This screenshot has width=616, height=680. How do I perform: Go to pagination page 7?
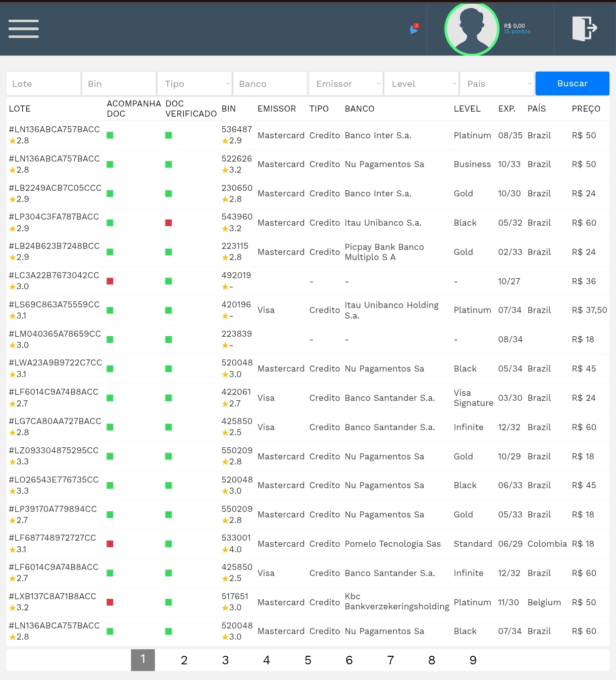click(390, 660)
